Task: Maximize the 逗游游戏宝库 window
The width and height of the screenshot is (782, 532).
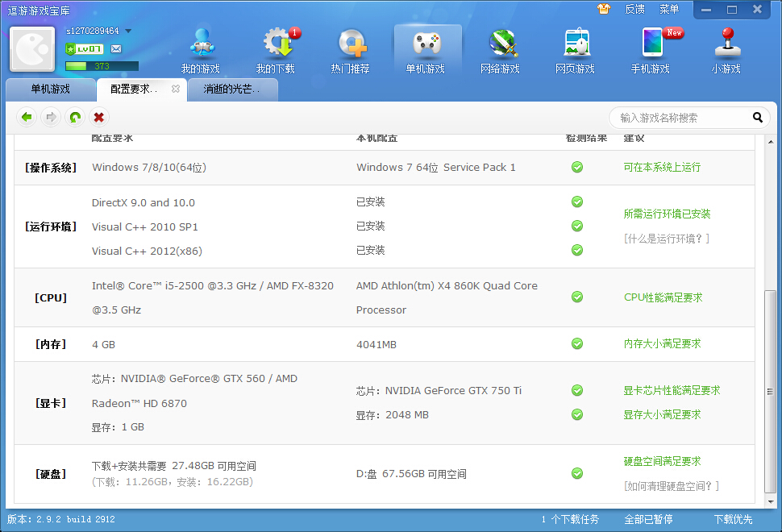Action: (732, 10)
